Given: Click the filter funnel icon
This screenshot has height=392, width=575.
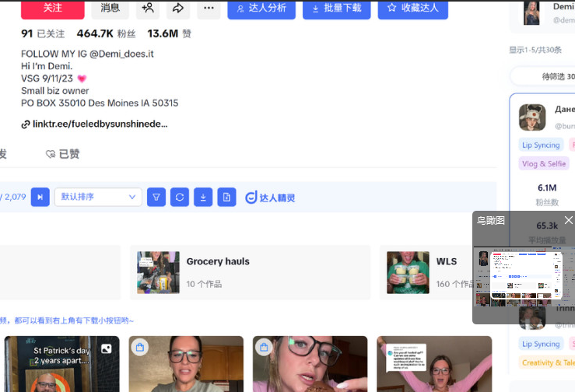Looking at the screenshot, I should tap(156, 198).
